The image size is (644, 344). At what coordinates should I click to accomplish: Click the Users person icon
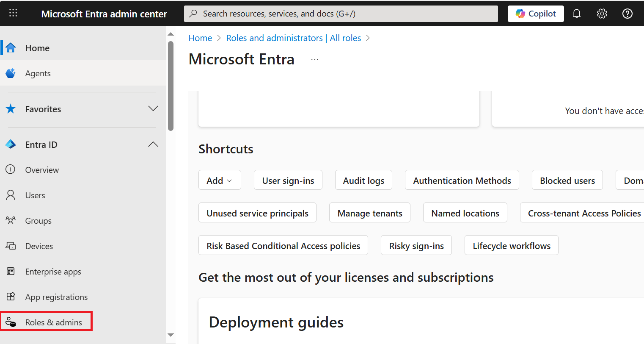pyautogui.click(x=11, y=195)
